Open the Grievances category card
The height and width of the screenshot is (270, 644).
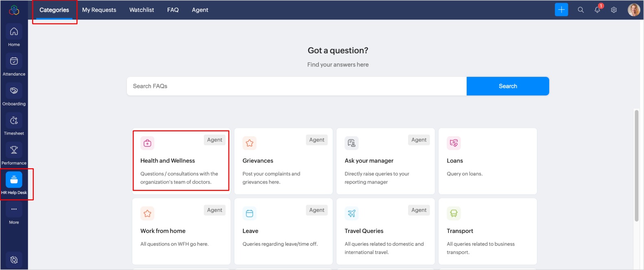click(x=283, y=161)
